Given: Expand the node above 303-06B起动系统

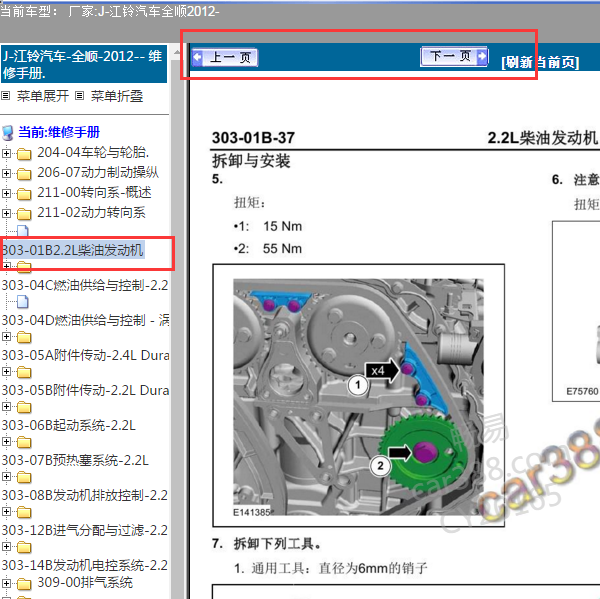Looking at the screenshot, I should 6,406.
